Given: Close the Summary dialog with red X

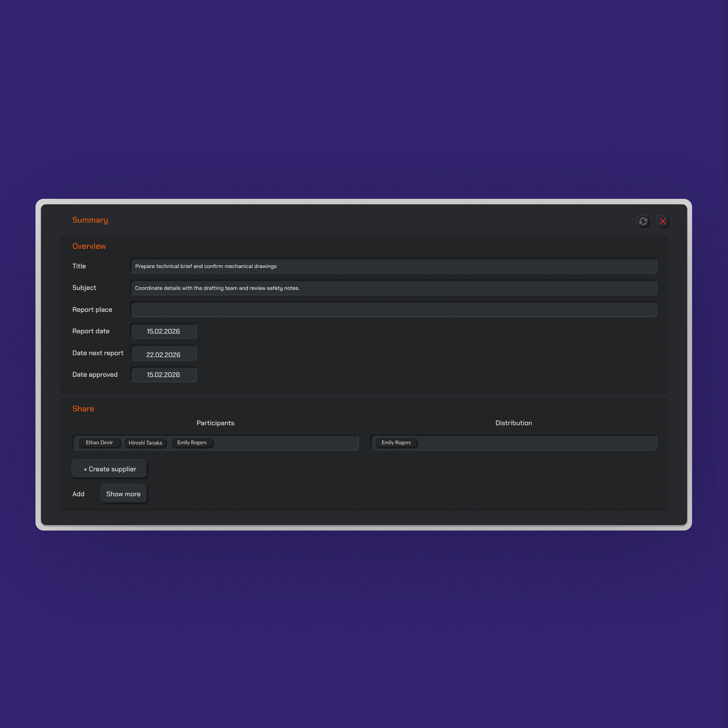Looking at the screenshot, I should coord(662,221).
